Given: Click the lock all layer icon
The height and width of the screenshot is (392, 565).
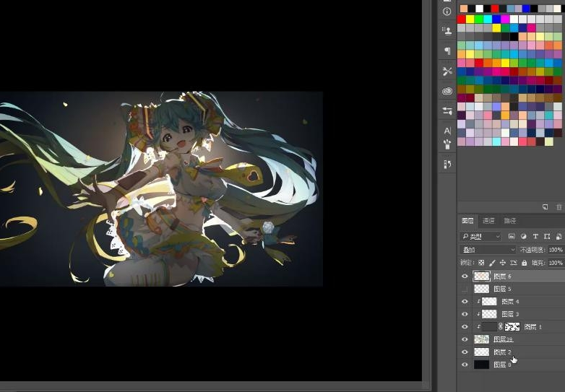Looking at the screenshot, I should tap(525, 263).
